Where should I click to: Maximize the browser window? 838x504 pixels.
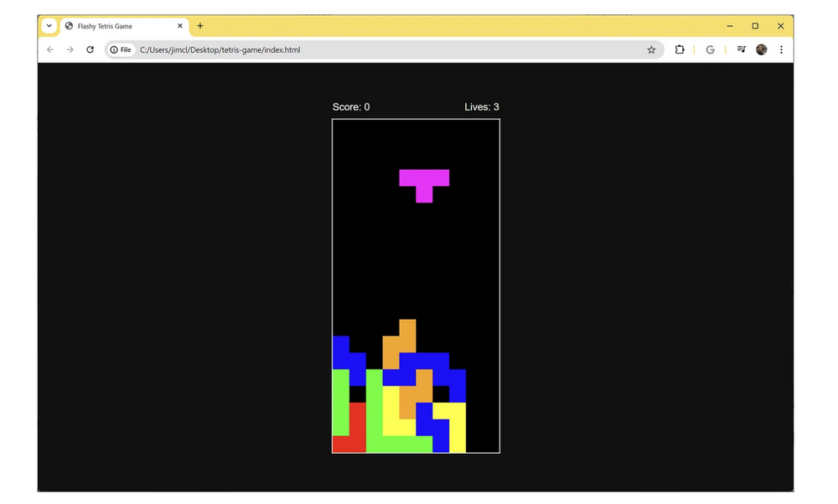(755, 26)
